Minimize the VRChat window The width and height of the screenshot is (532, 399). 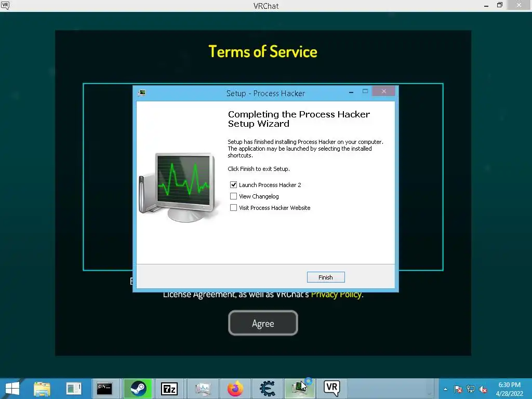point(486,5)
